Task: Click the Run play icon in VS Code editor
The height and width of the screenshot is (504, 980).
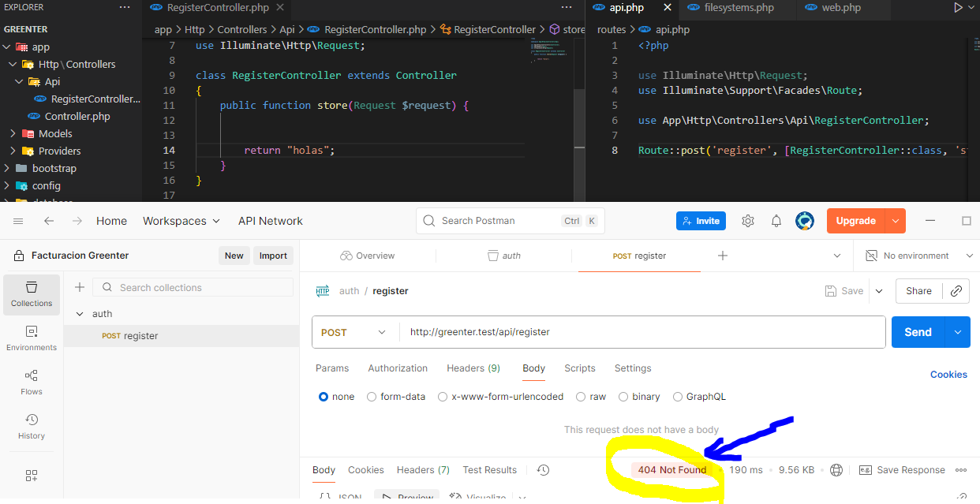Action: click(958, 7)
